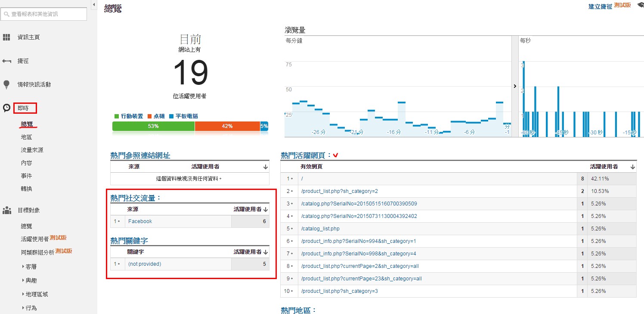Viewport: 644px width, 314px height.
Task: Click the graduation cap icon at top right
Action: tap(640, 6)
